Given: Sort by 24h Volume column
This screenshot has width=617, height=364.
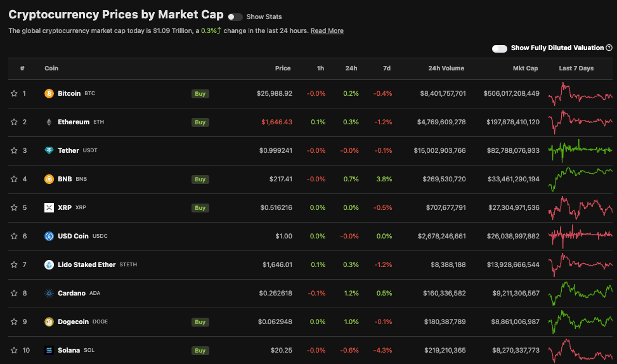Looking at the screenshot, I should point(446,68).
